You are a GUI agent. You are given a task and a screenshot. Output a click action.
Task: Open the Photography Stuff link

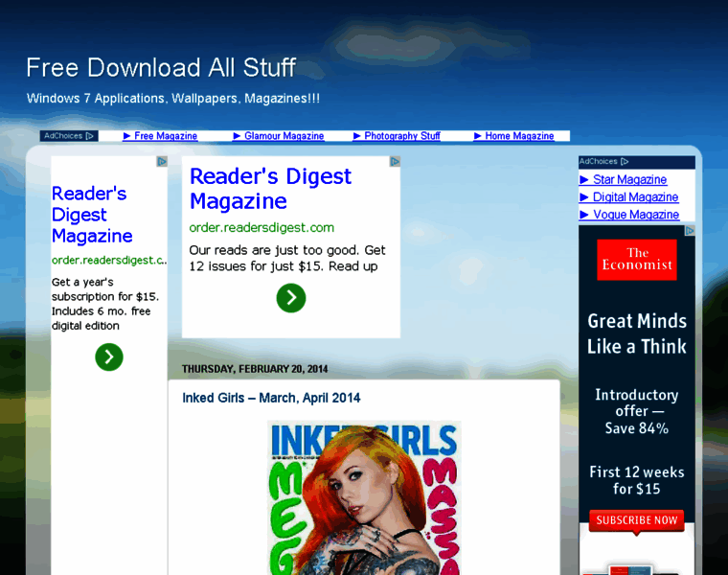pos(397,136)
